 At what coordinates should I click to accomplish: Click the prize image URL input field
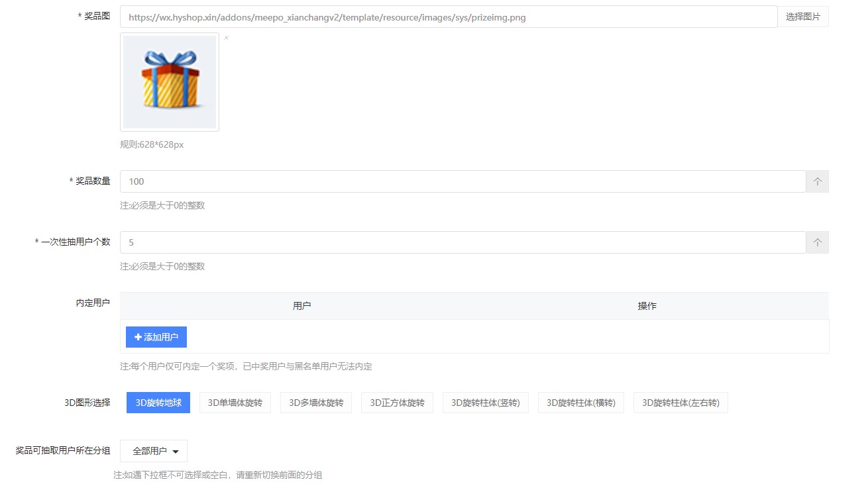click(x=449, y=17)
